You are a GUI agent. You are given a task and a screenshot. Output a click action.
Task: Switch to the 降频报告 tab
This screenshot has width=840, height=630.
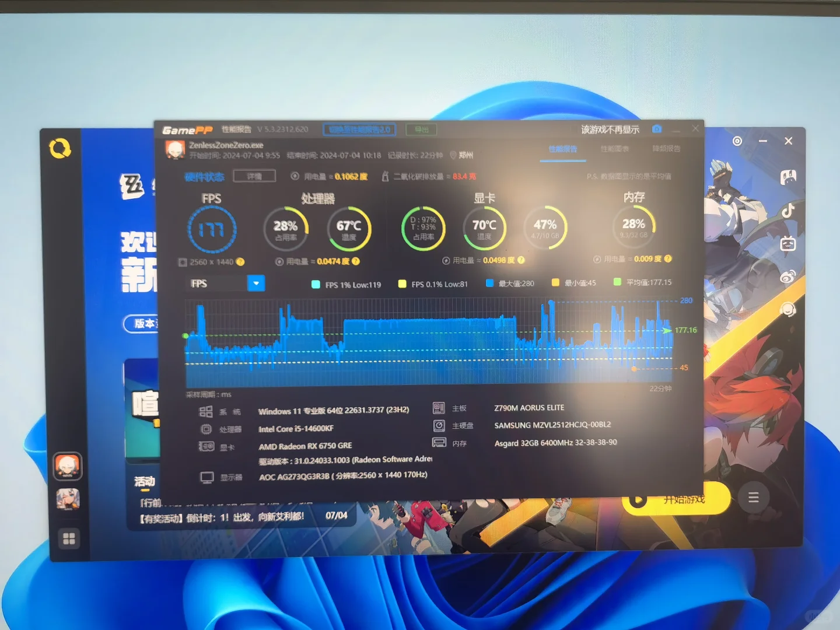pyautogui.click(x=666, y=149)
